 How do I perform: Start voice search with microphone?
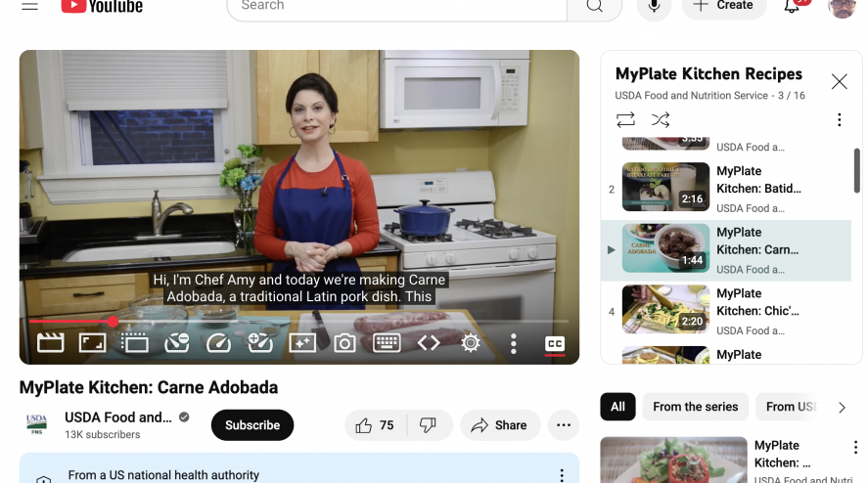(654, 6)
